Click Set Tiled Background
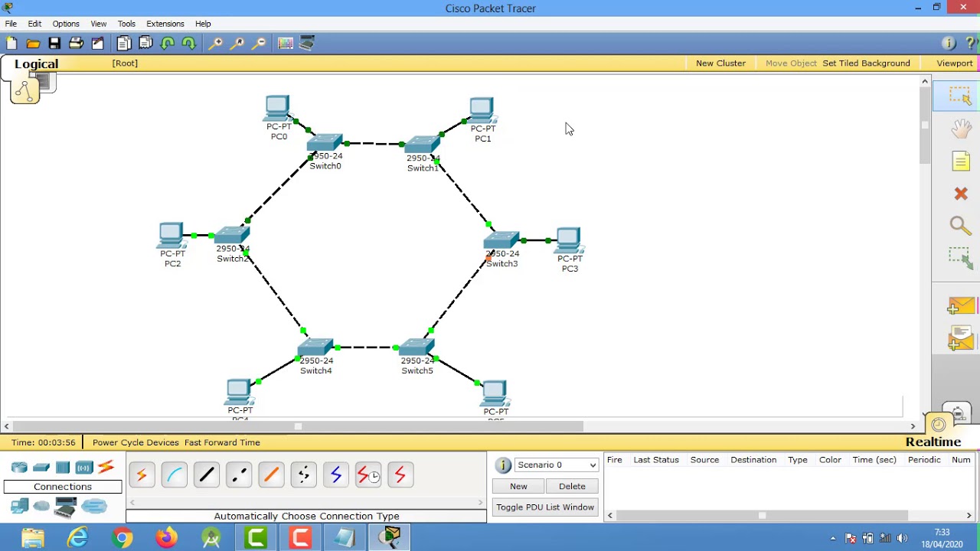The height and width of the screenshot is (551, 980). click(866, 64)
